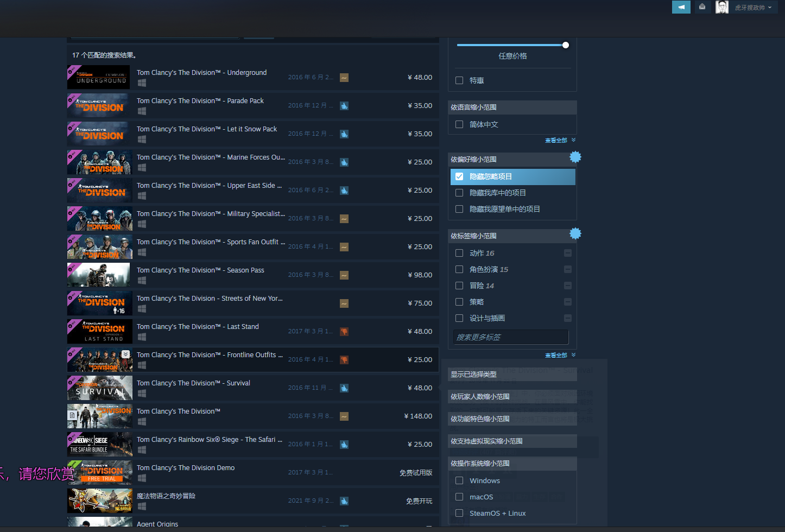Click thumbs-up review icon on Parade Pack row

tap(344, 106)
